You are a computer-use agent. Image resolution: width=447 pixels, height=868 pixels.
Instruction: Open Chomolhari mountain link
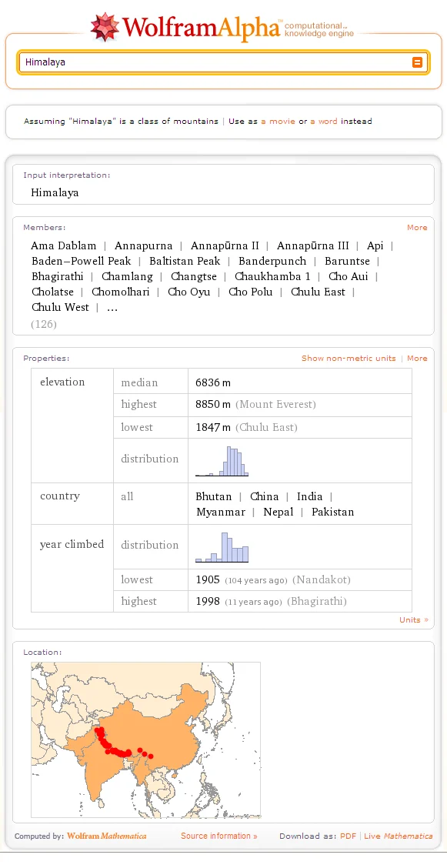(121, 292)
